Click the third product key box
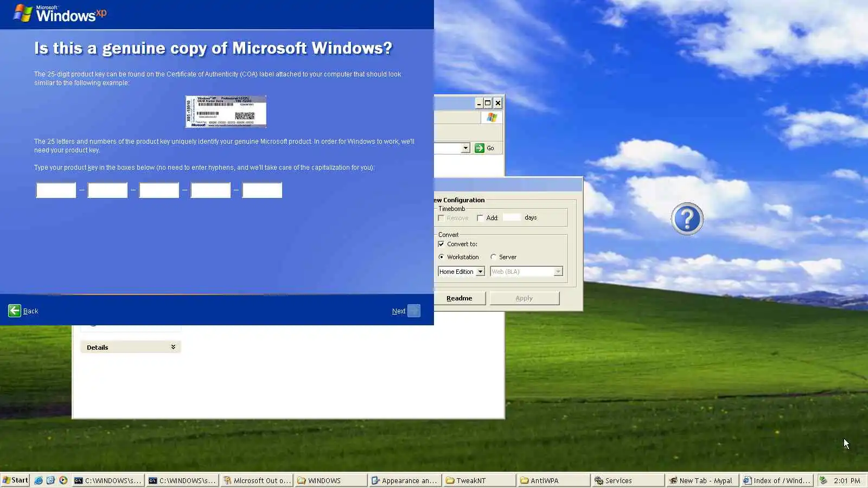The width and height of the screenshot is (868, 488). [159, 190]
